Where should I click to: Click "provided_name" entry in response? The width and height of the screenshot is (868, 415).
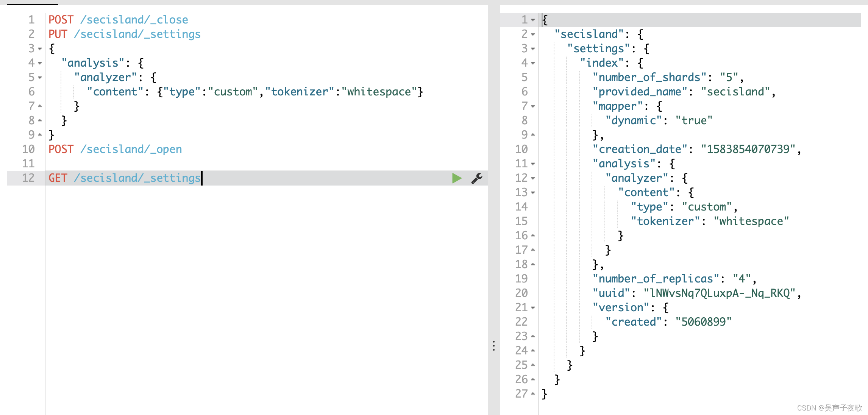coord(684,92)
